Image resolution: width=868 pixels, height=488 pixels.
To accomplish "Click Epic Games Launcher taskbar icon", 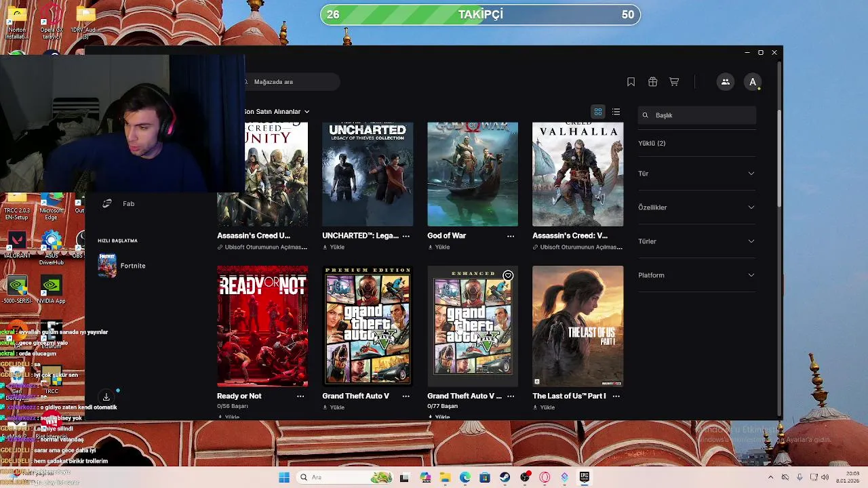I will pyautogui.click(x=584, y=477).
